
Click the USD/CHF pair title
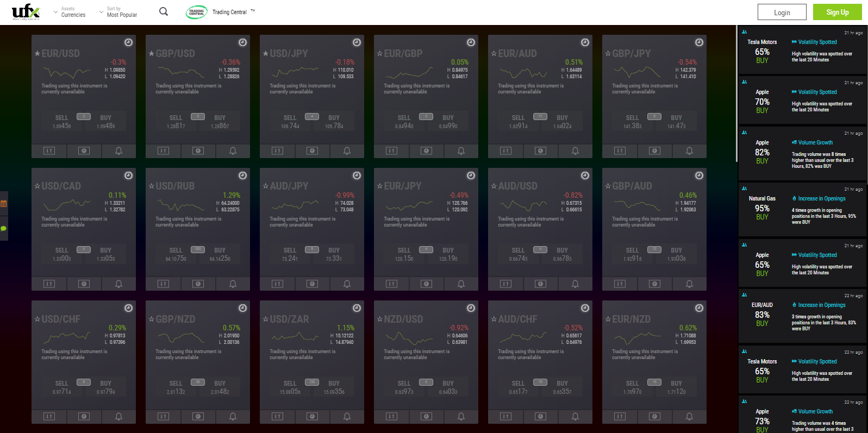(x=61, y=319)
